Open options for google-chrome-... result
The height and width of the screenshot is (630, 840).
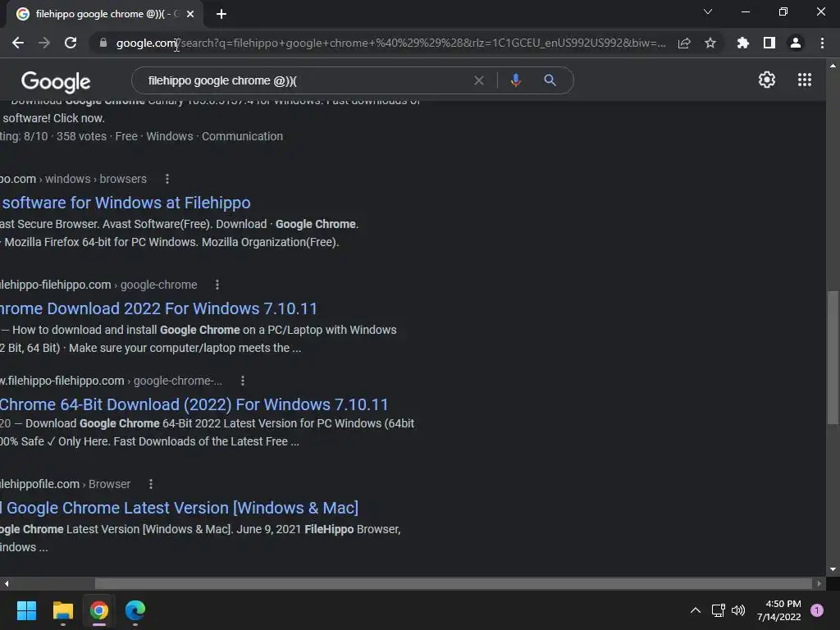click(243, 381)
